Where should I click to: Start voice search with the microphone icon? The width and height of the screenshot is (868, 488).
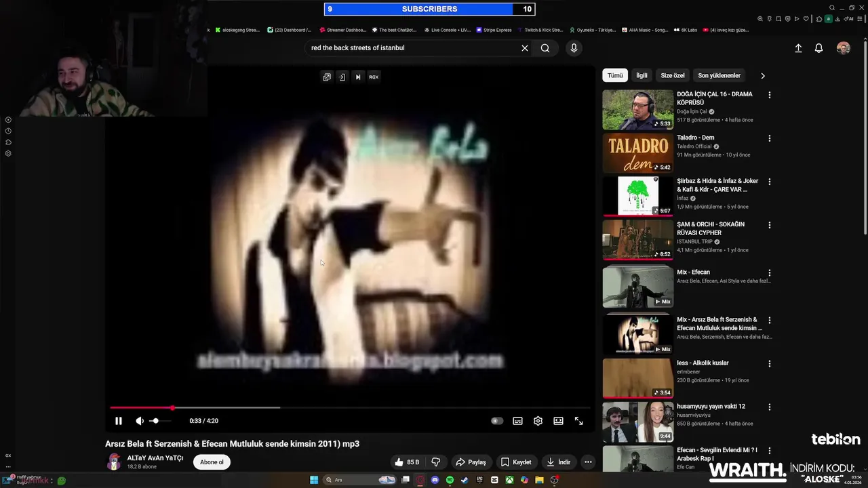(574, 48)
